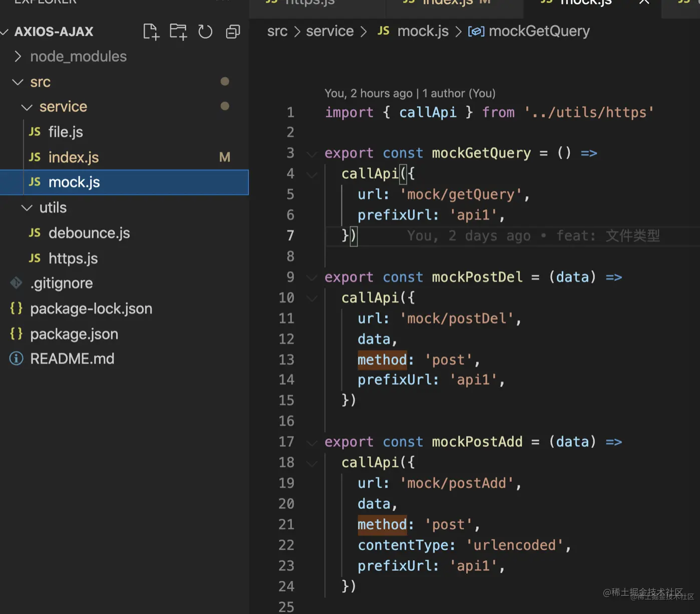
Task: Collapse all folders in Explorer
Action: click(233, 32)
